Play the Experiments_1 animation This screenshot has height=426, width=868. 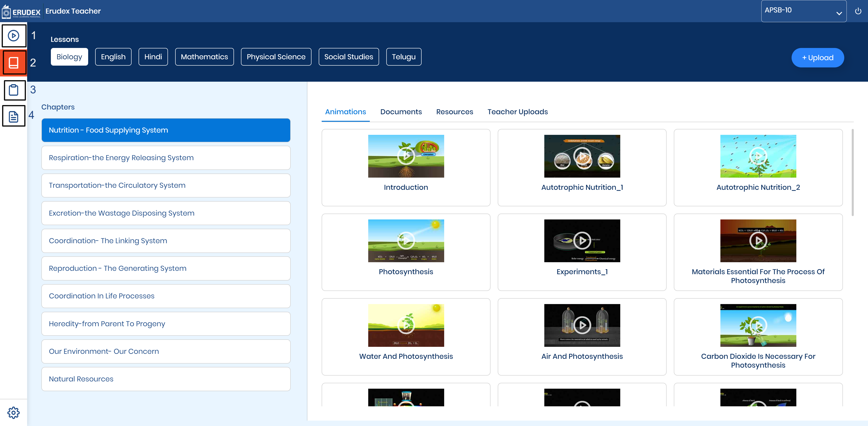coord(582,241)
